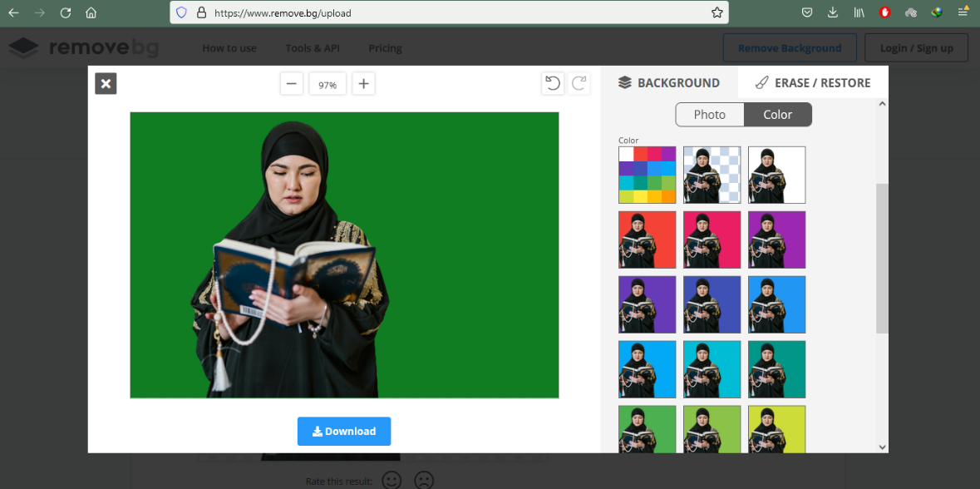Rate result with the happy face
980x489 pixels.
click(x=392, y=480)
